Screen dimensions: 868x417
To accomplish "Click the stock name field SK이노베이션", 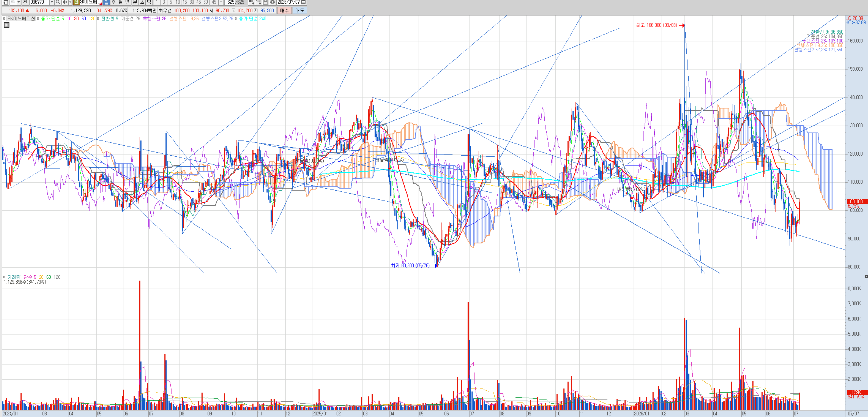I will (x=91, y=2).
